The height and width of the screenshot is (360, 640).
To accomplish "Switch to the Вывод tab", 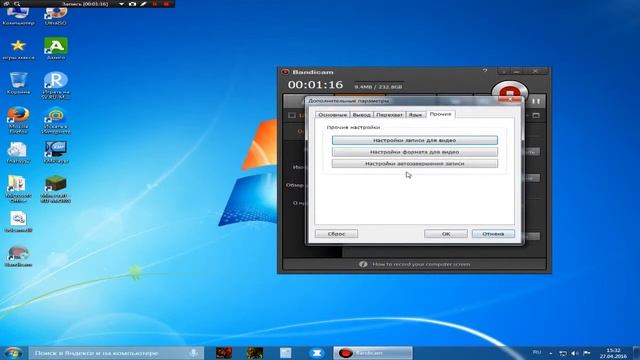I will (361, 115).
